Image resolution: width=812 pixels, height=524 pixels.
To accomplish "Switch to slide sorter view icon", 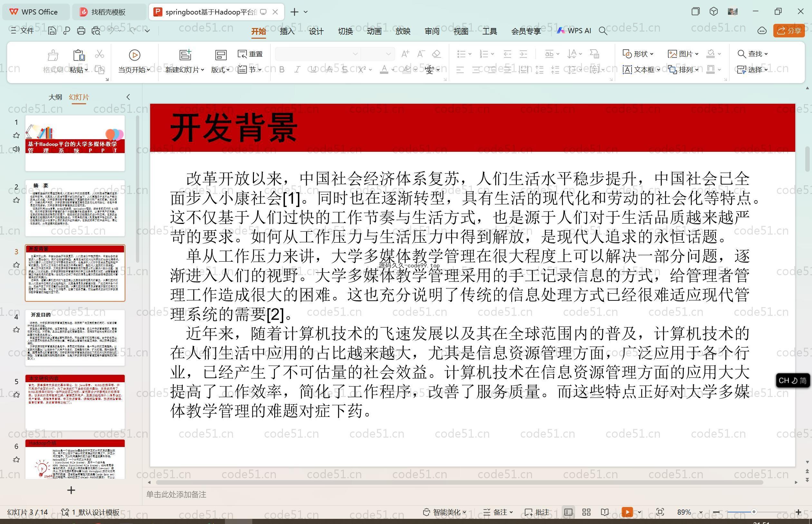I will click(586, 512).
